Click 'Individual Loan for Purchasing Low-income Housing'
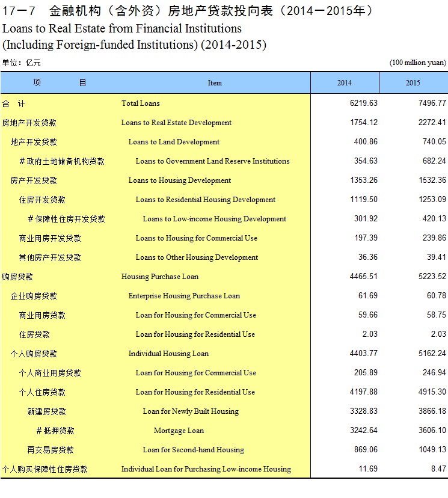The width and height of the screenshot is (448, 498). tap(206, 469)
